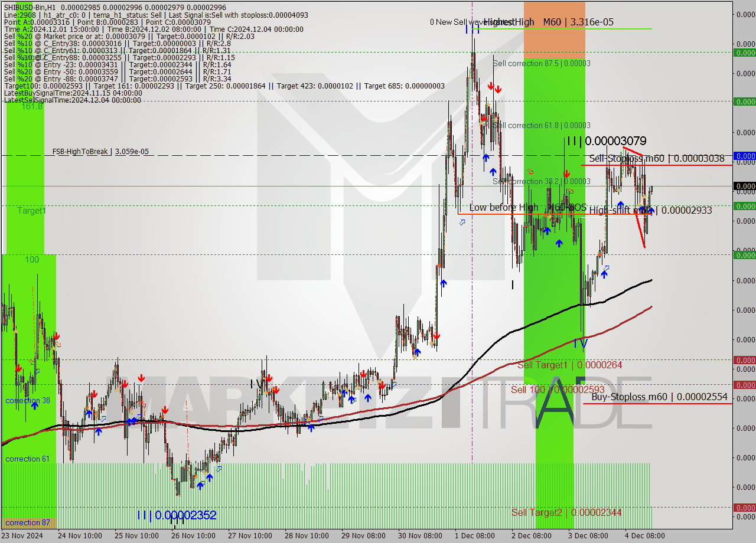Image resolution: width=756 pixels, height=543 pixels.
Task: Click the 'Sell %10 @ C_Entry38' line
Action: point(117,43)
